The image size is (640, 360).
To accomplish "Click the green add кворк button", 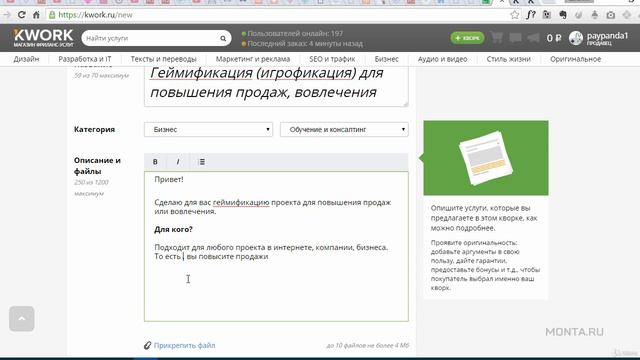I will [467, 38].
